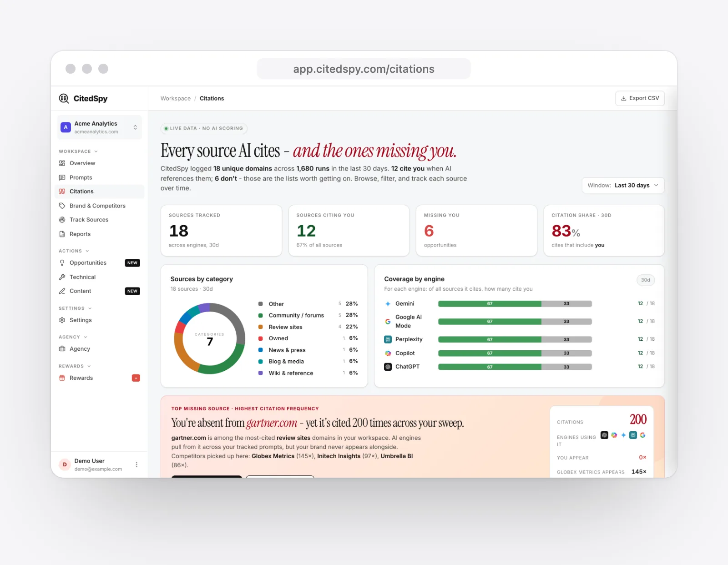Click the Wiki & reference category row
The height and width of the screenshot is (565, 728).
(x=308, y=373)
